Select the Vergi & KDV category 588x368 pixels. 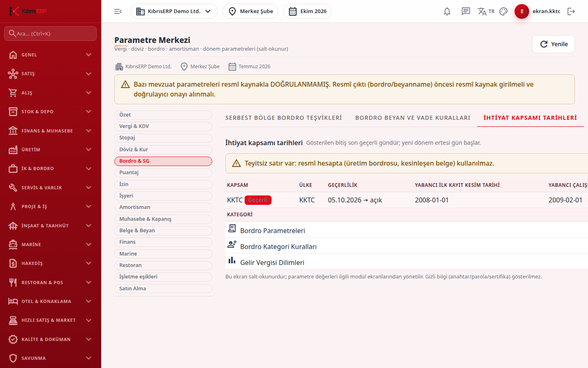click(x=163, y=126)
